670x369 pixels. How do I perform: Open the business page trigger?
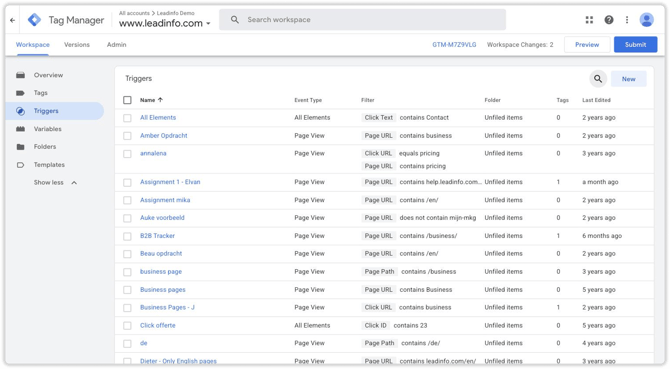(161, 272)
